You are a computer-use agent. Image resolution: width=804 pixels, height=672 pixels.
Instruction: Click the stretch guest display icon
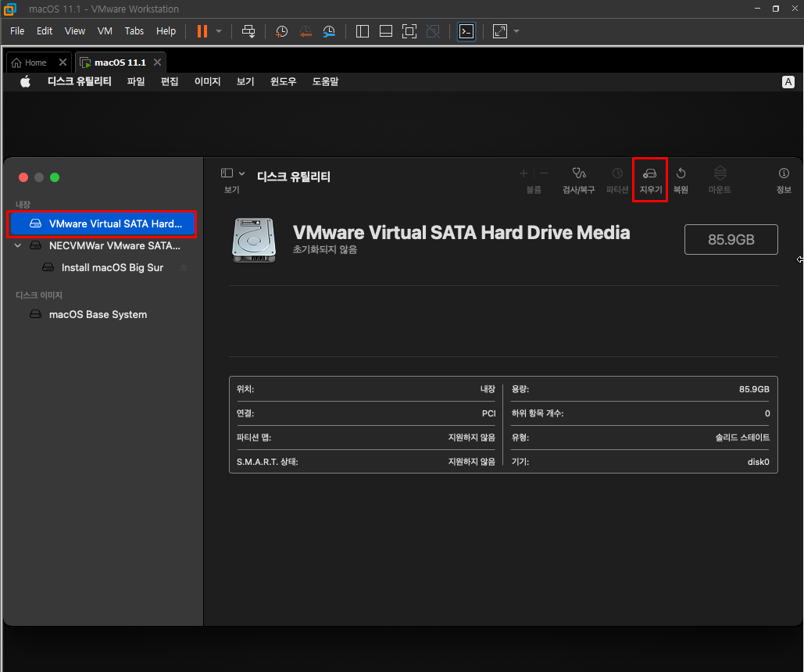[500, 31]
